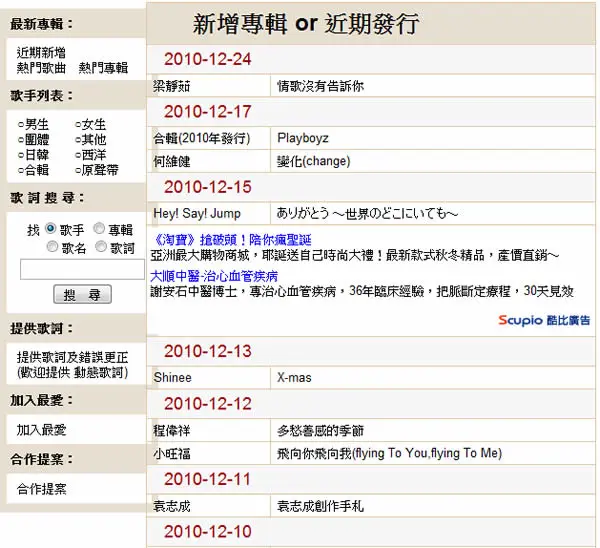
Task: Click 提供歌詞及錯誤更正 link
Action: pyautogui.click(x=72, y=357)
